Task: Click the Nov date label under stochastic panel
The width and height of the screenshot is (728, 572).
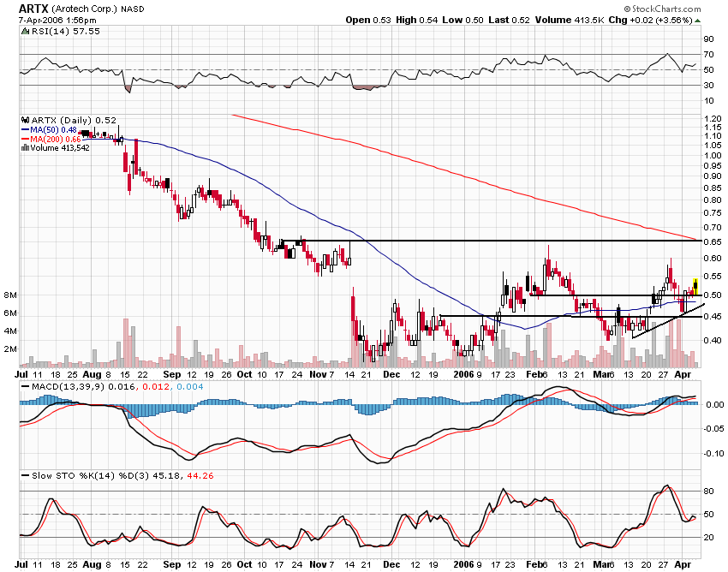Action: 318,565
